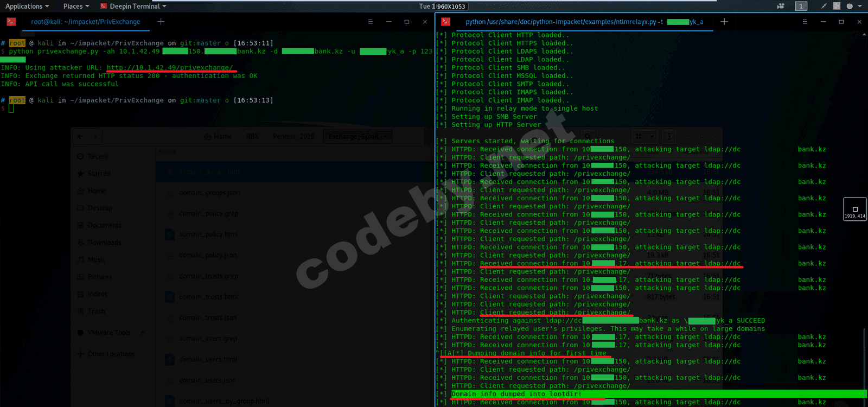Click "Setting up HTTP Server" line
868x407 pixels.
[488, 125]
